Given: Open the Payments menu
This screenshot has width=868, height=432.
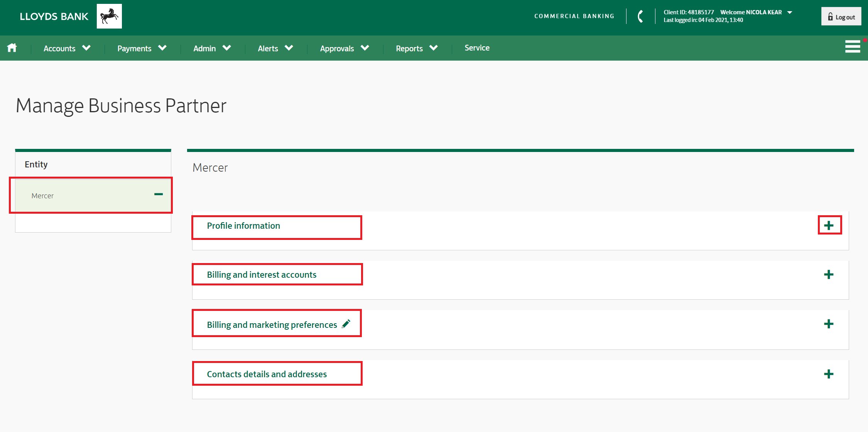Looking at the screenshot, I should click(x=142, y=48).
